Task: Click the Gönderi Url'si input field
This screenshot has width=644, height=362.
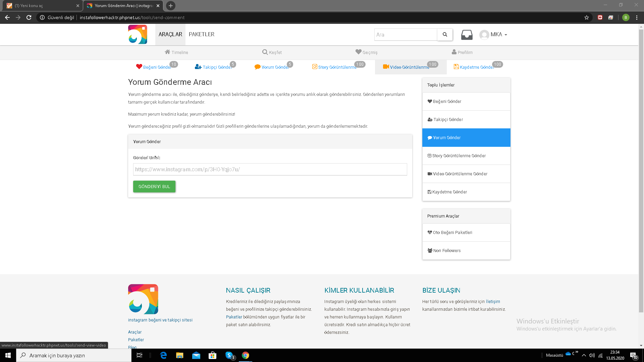Action: tap(270, 169)
